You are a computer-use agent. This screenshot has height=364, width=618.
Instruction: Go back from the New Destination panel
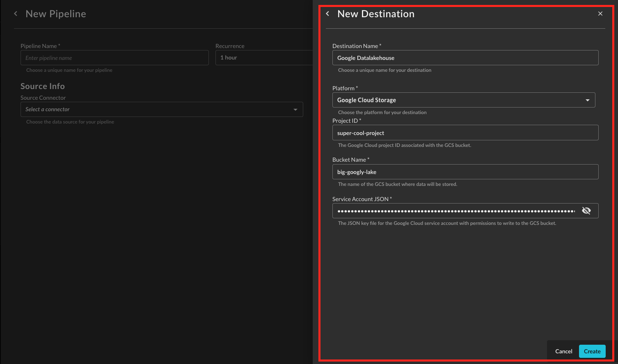327,14
